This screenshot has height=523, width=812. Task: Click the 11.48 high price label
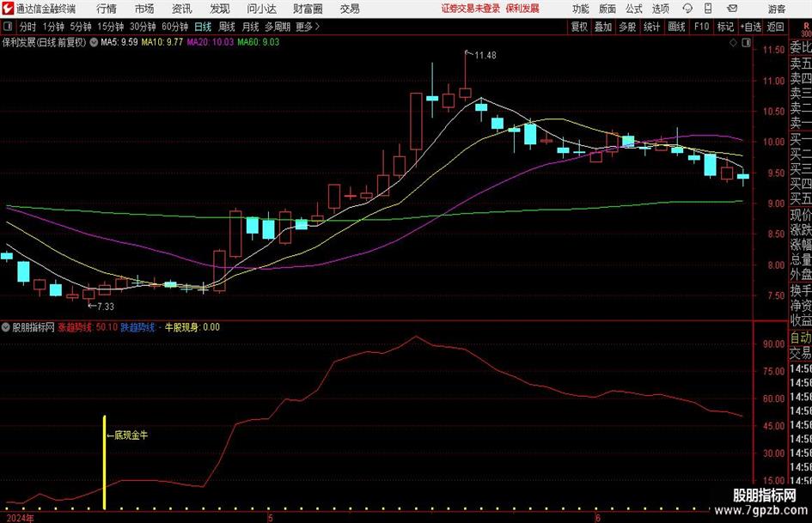(x=485, y=56)
